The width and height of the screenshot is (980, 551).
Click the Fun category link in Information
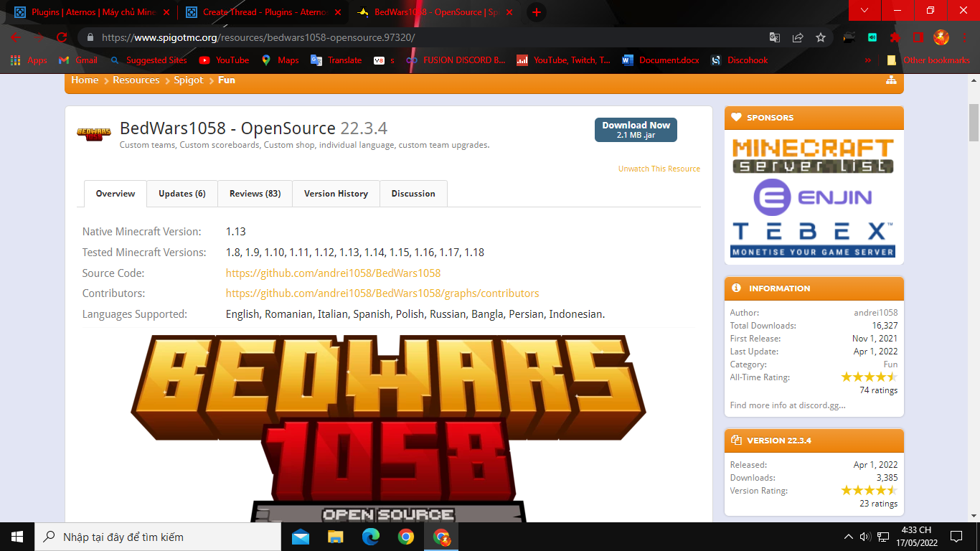(890, 364)
